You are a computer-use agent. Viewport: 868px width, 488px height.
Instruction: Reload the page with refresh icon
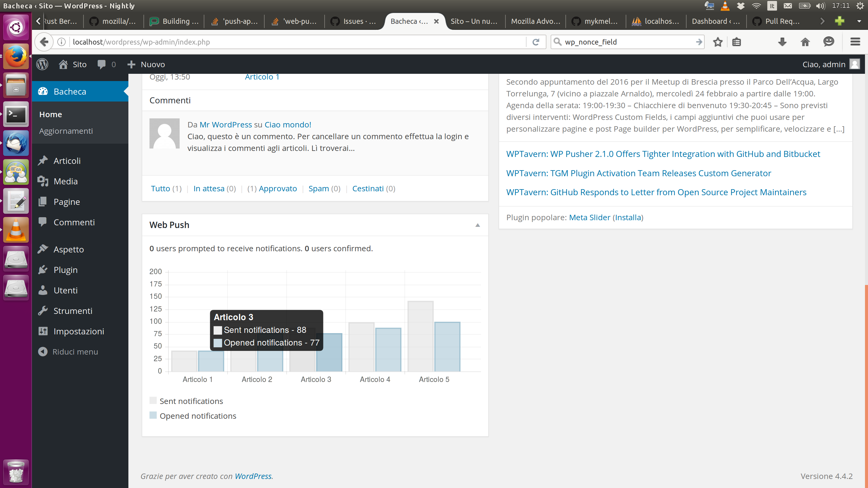(x=536, y=42)
